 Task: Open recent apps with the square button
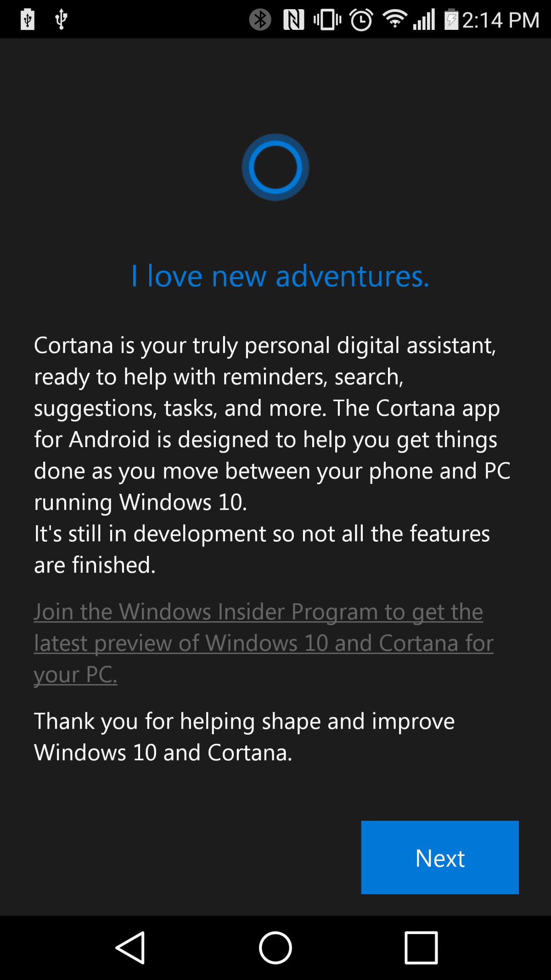[x=421, y=947]
